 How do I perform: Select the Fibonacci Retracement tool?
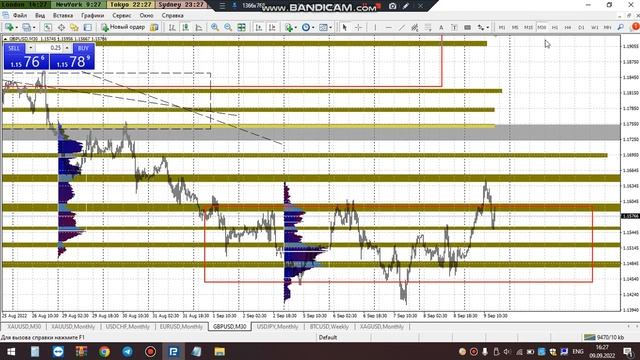point(428,27)
